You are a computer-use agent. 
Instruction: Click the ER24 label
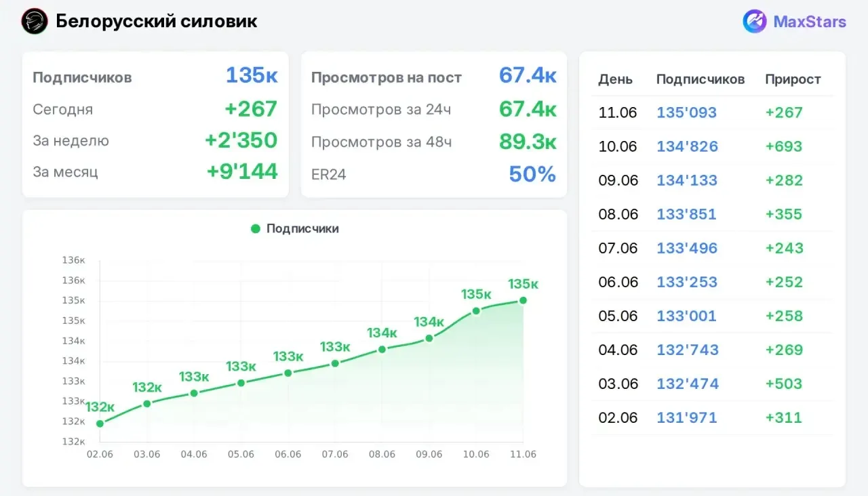pyautogui.click(x=329, y=175)
